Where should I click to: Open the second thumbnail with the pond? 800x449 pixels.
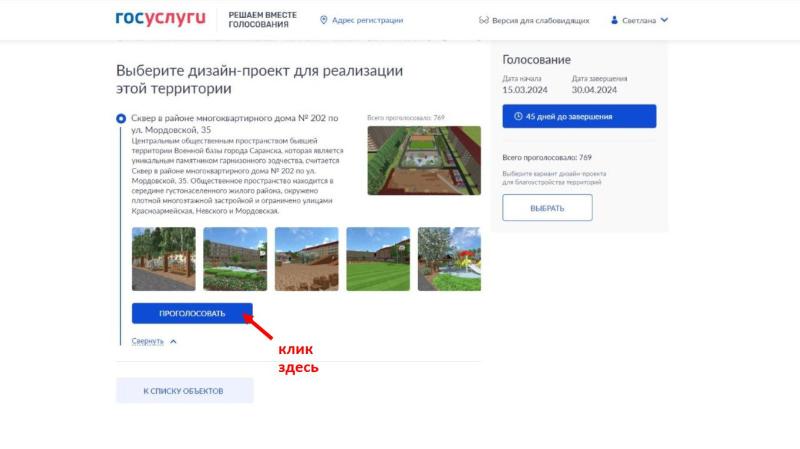point(235,259)
